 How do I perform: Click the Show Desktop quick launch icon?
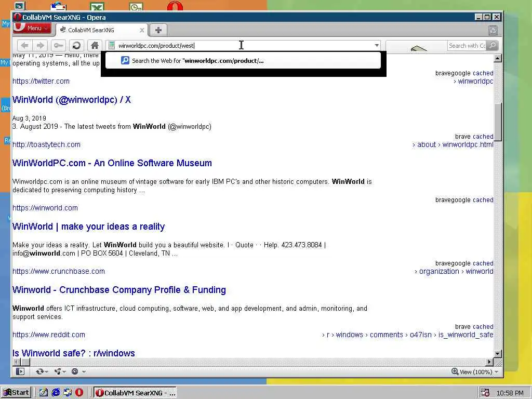tap(44, 393)
